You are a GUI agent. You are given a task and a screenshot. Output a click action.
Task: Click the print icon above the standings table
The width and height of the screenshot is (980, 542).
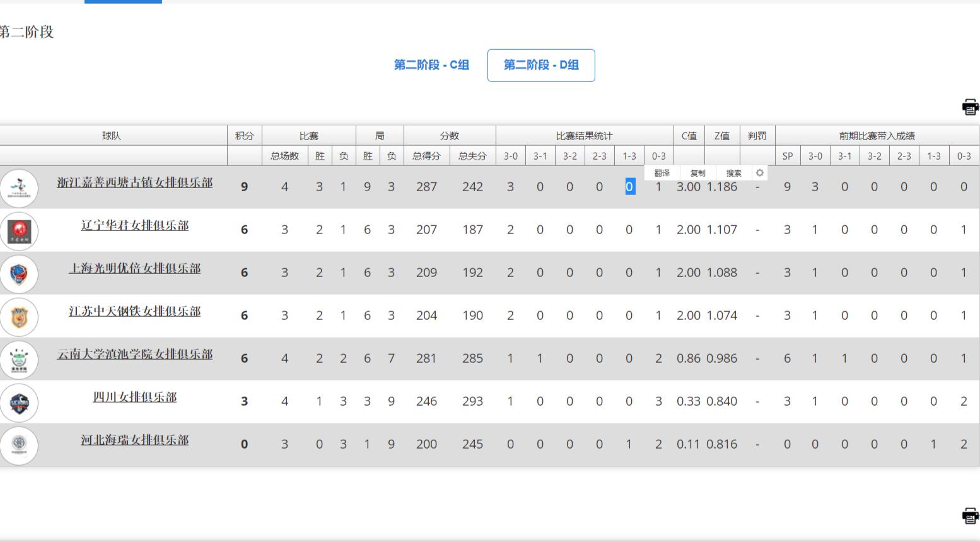point(971,107)
